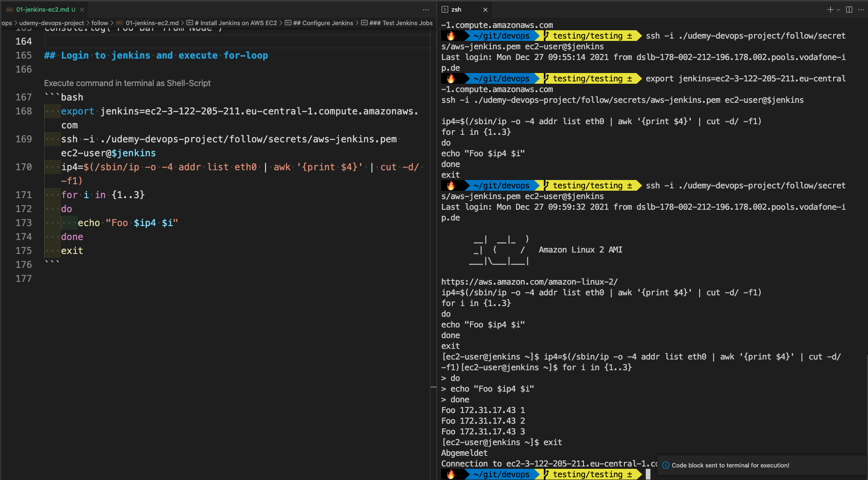Click the 'ops' breadcrumb segment

(7, 23)
